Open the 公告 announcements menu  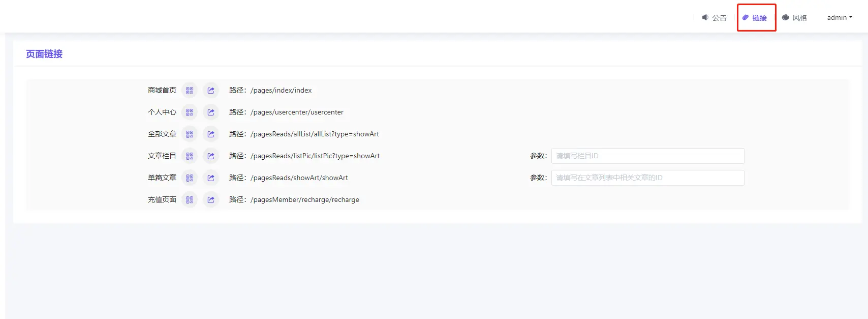coord(715,18)
